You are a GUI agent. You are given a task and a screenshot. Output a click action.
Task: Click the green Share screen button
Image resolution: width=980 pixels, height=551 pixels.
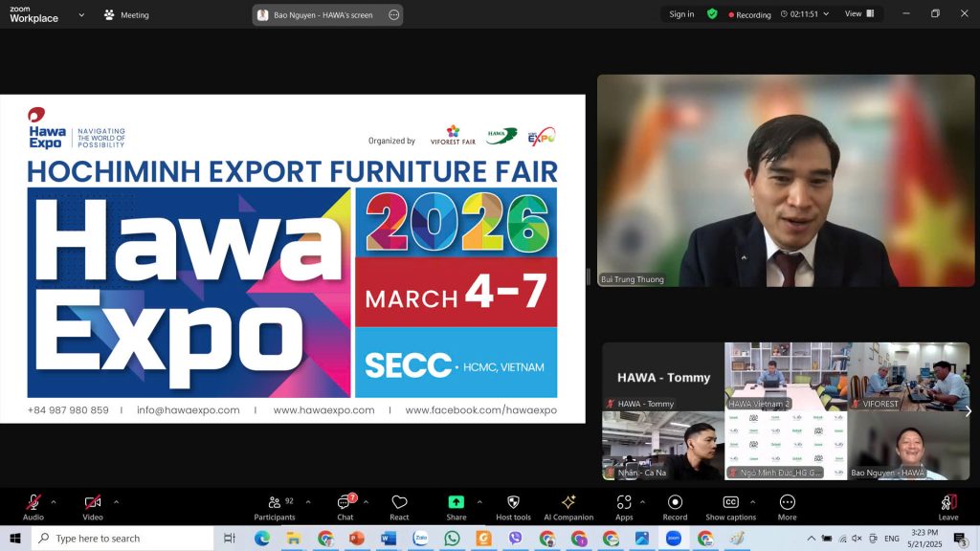click(457, 502)
